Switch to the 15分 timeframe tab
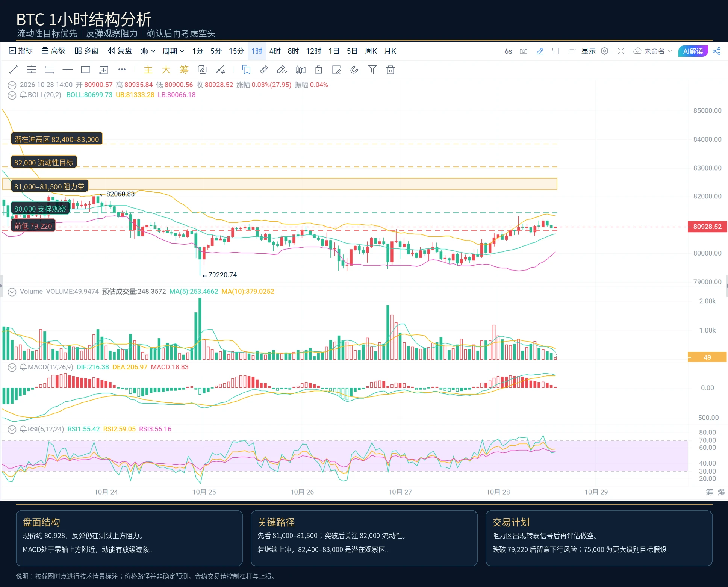The width and height of the screenshot is (728, 587). pos(236,51)
